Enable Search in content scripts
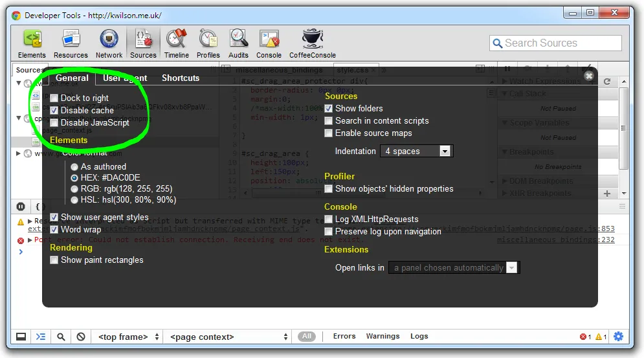The image size is (644, 358). click(328, 121)
